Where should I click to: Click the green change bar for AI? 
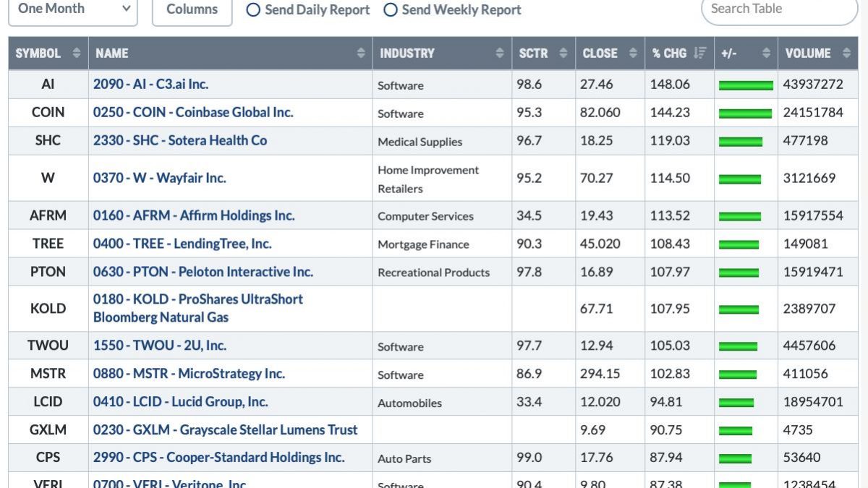tap(746, 85)
